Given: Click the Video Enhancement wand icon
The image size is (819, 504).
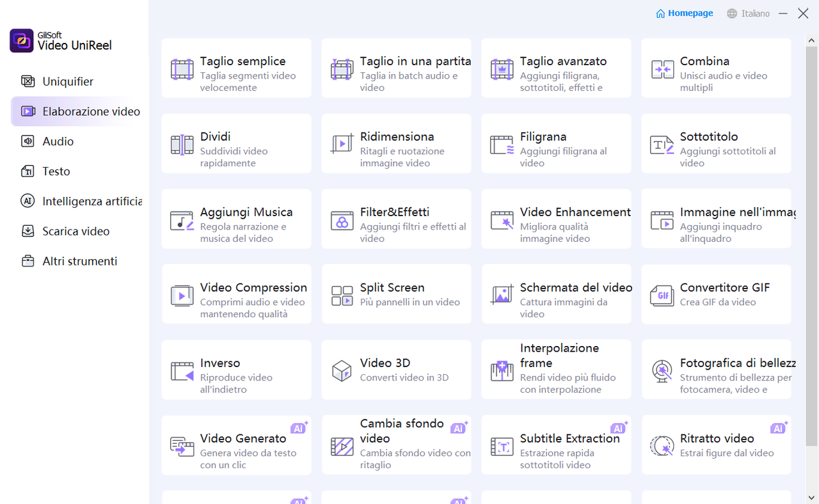Looking at the screenshot, I should 502,220.
